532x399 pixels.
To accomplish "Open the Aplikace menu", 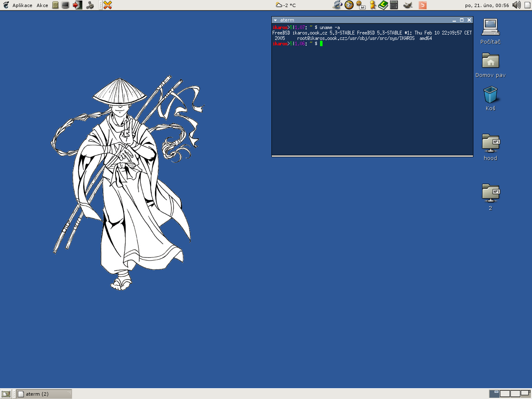I will 22,5.
